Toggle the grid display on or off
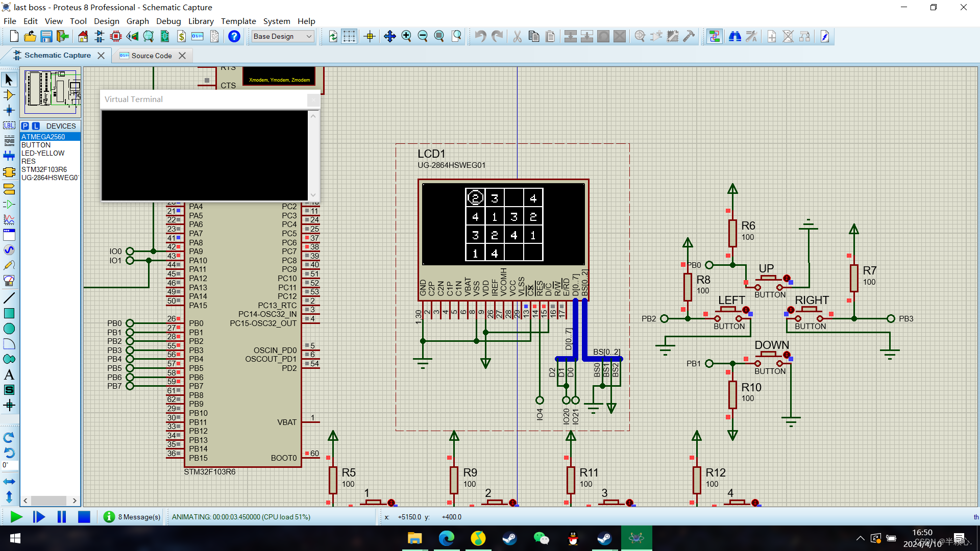980x551 pixels. click(350, 36)
